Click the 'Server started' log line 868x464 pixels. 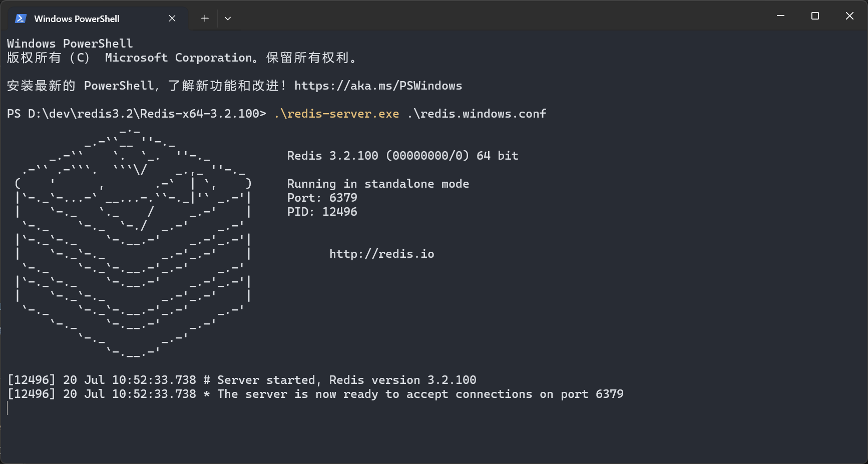pos(242,380)
